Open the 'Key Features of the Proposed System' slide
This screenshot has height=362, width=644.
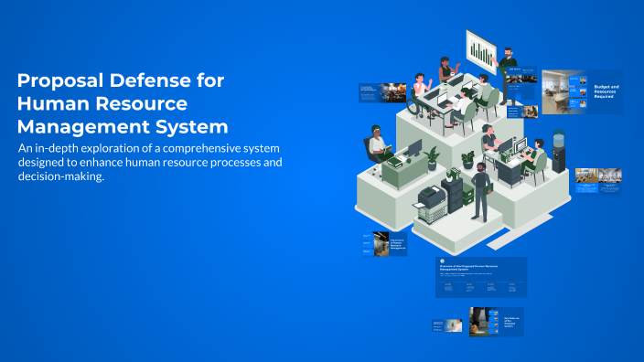tap(497, 322)
